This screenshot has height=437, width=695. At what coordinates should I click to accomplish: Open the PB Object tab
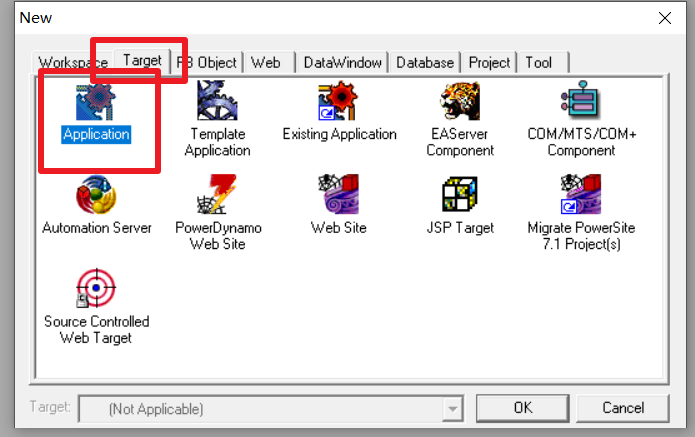[207, 63]
